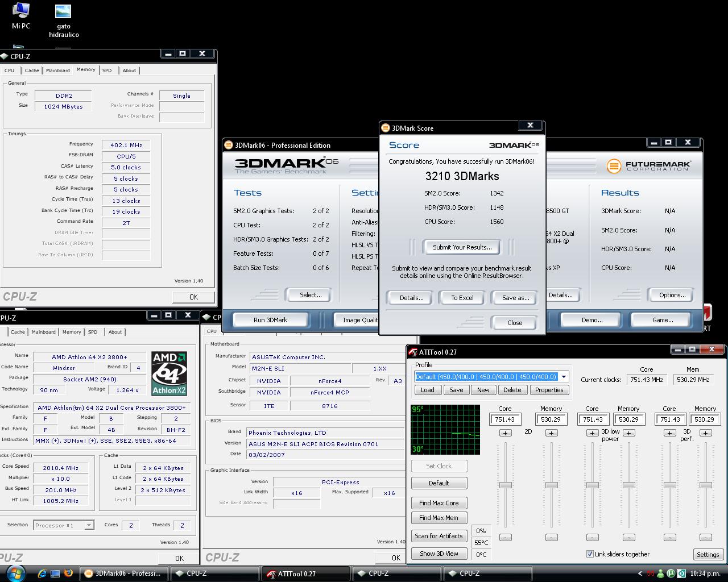The image size is (728, 582).
Task: Increase 3D perf. Memory with plus button
Action: click(705, 433)
